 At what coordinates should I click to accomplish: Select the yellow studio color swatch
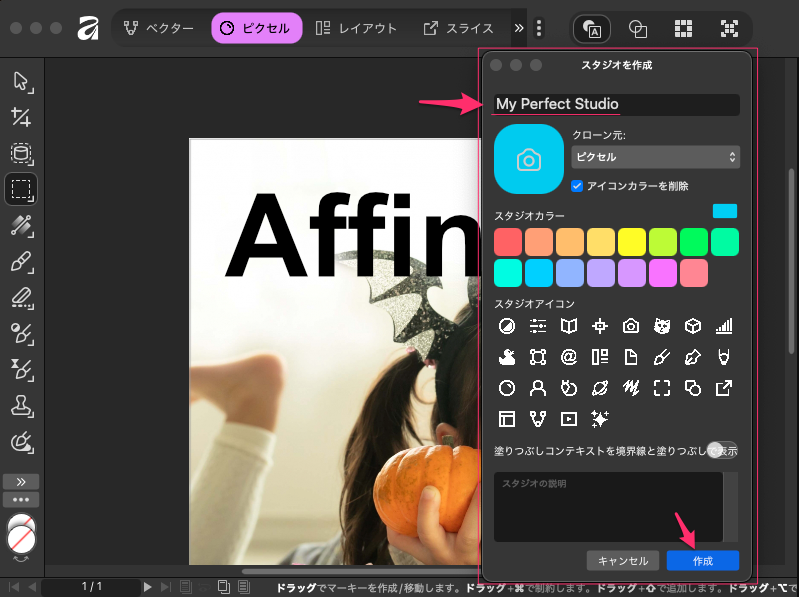point(631,242)
